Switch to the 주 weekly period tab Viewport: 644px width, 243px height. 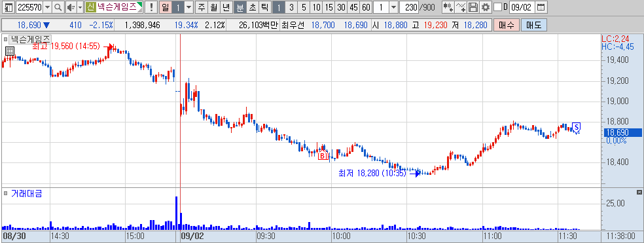(x=201, y=7)
